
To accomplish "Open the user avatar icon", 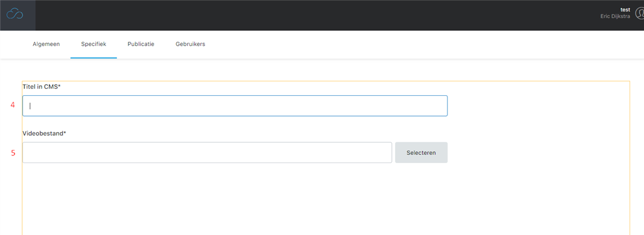I will [x=639, y=13].
